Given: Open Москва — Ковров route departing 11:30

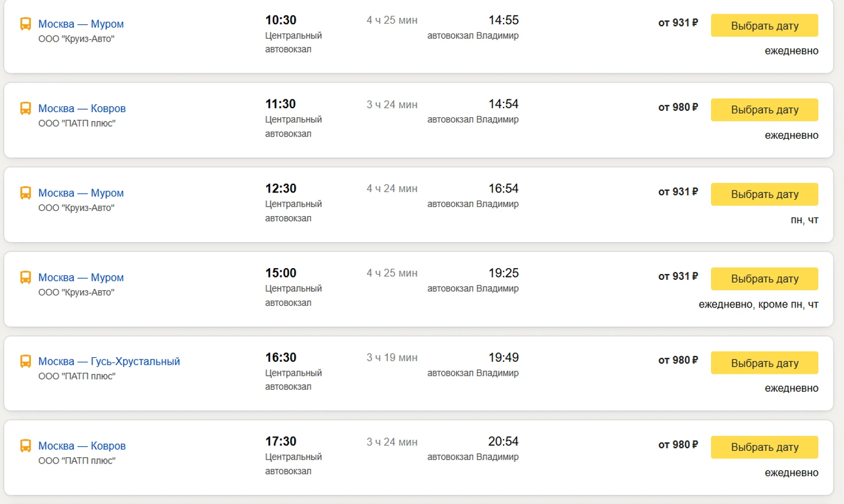Looking at the screenshot, I should point(82,108).
